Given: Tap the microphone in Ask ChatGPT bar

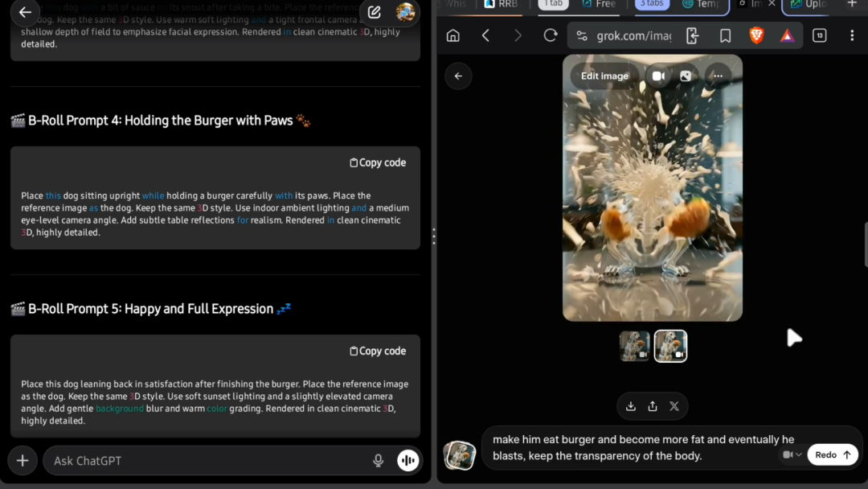Looking at the screenshot, I should pyautogui.click(x=378, y=461).
